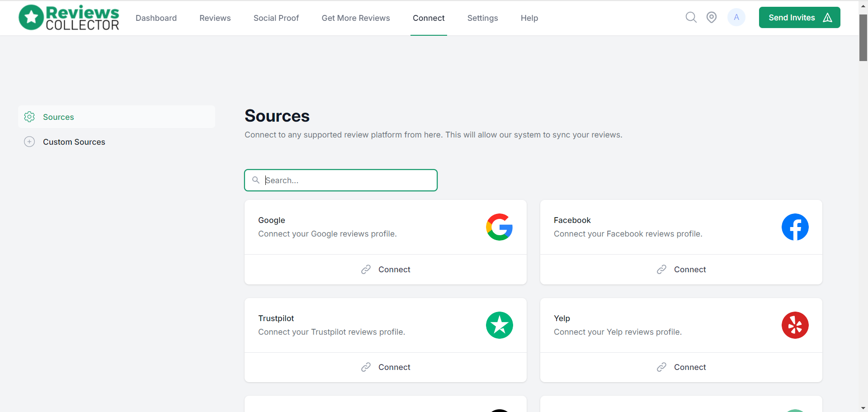Click the 'Connect to any supported review platform' description
Image resolution: width=868 pixels, height=412 pixels.
[434, 135]
